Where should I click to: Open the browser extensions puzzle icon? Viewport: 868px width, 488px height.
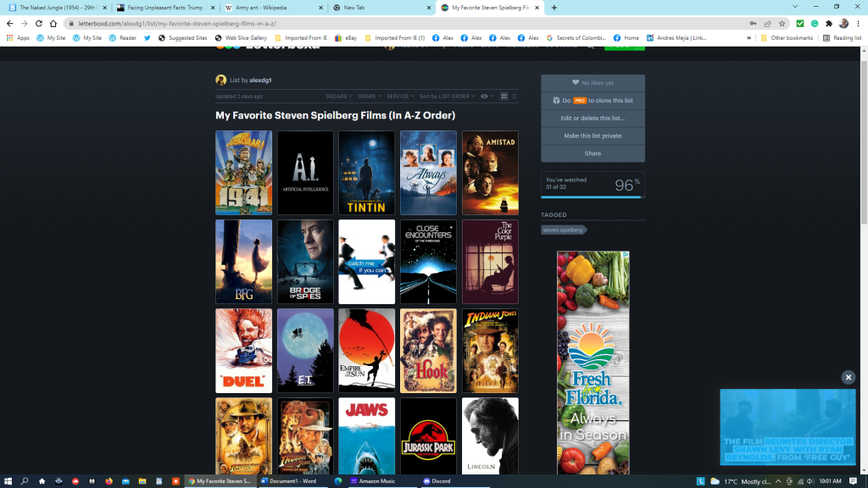pyautogui.click(x=828, y=24)
